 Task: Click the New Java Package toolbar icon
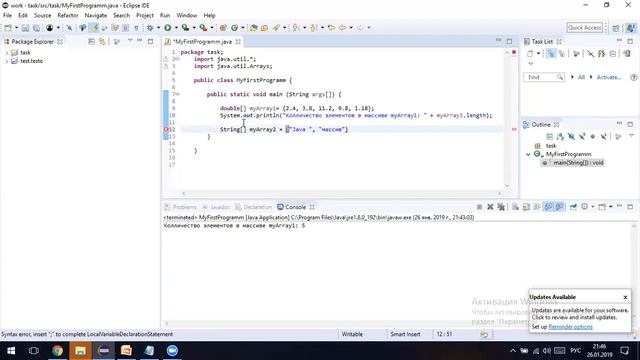tap(223, 28)
